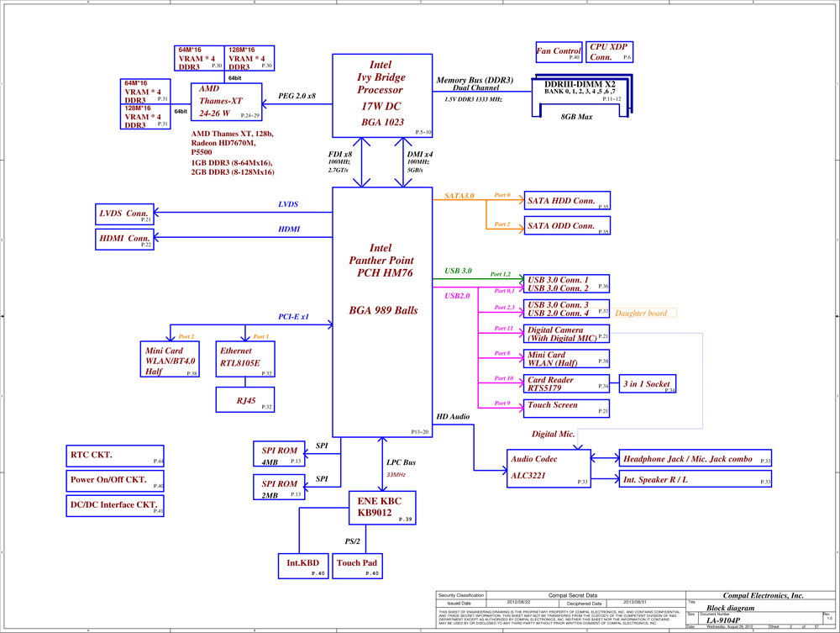This screenshot has height=633, width=840.
Task: Click the LVDS Conn. block
Action: click(124, 214)
